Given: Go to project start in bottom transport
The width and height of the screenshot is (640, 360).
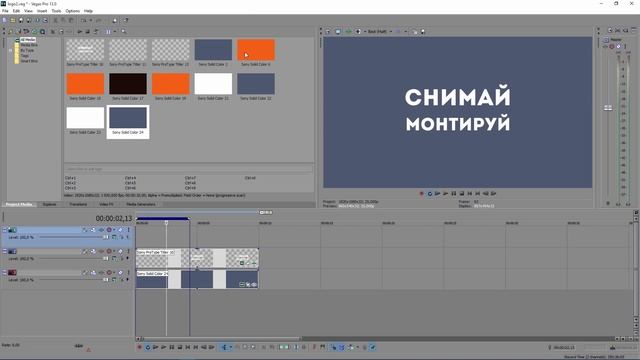Looking at the screenshot, I should click(x=188, y=347).
